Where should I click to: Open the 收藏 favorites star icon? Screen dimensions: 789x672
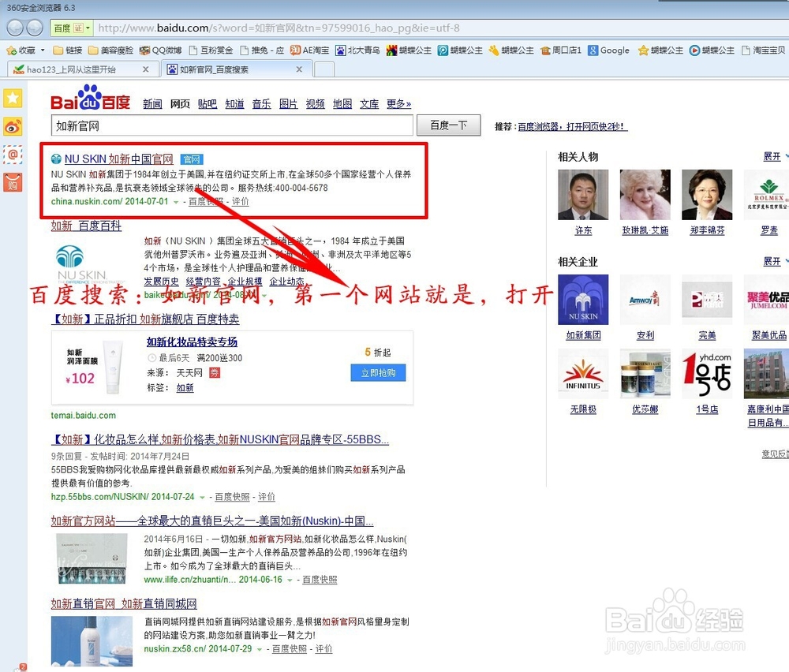click(x=12, y=50)
